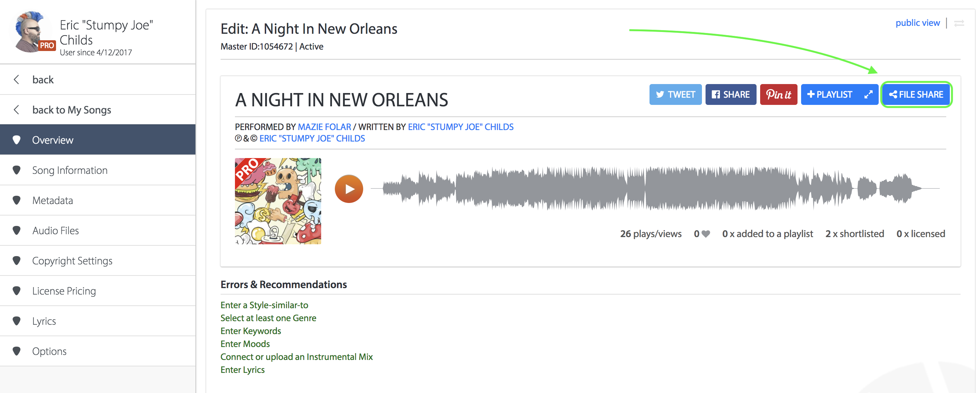
Task: Click the expand arrows icon beside Playlist
Action: [868, 94]
